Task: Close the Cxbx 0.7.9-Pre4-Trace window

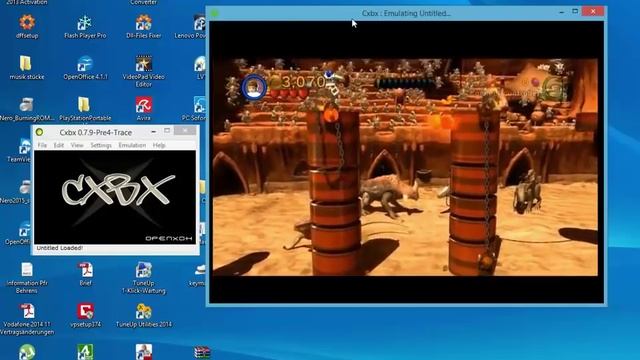Action: coord(185,131)
